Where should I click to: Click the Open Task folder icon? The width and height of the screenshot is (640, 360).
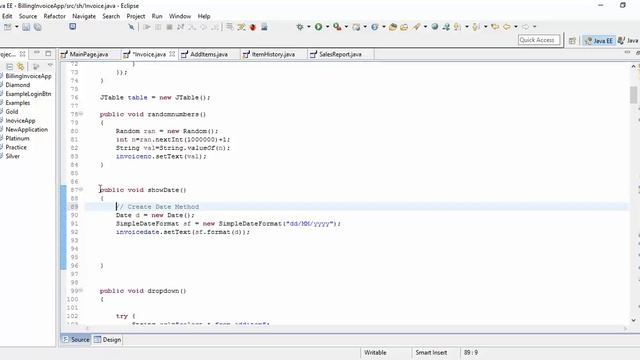point(404,27)
